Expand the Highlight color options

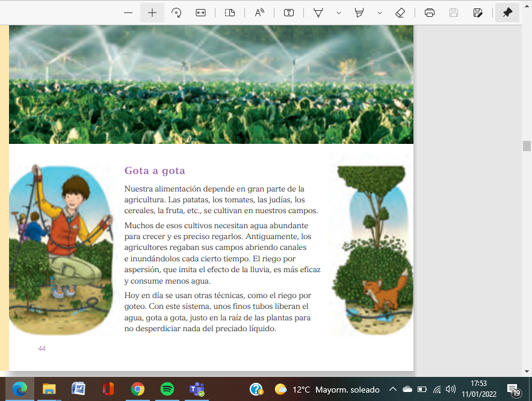380,13
